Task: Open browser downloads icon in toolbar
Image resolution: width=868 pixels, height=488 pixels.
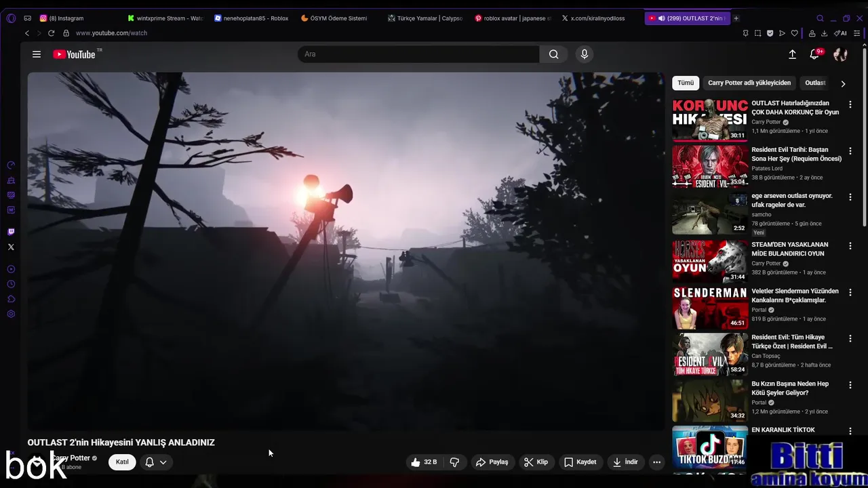Action: point(824,33)
